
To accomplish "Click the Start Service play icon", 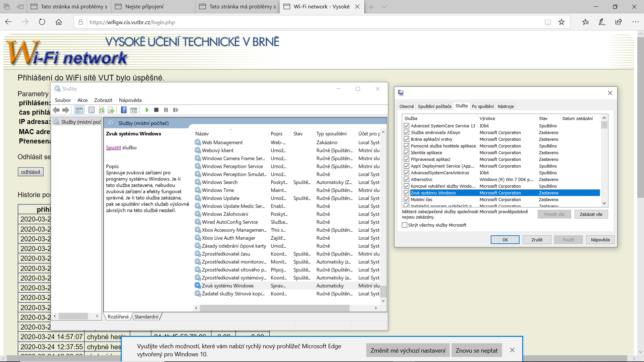I will [147, 110].
